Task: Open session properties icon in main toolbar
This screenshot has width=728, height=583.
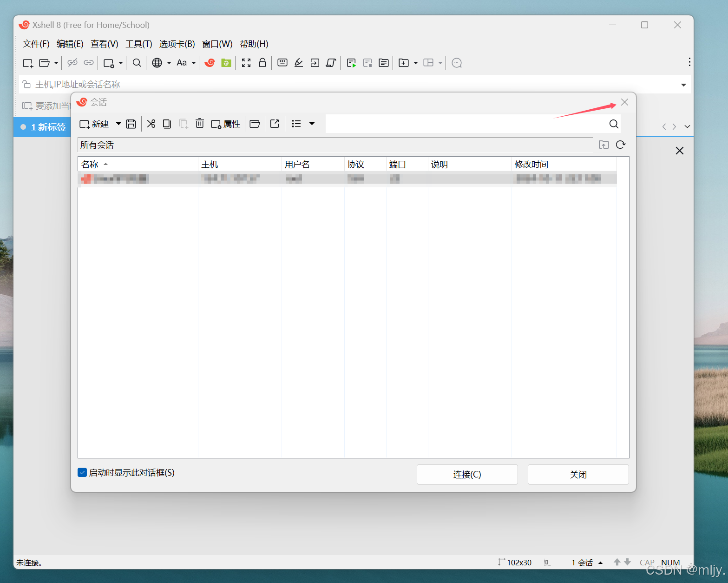Action: pos(109,63)
